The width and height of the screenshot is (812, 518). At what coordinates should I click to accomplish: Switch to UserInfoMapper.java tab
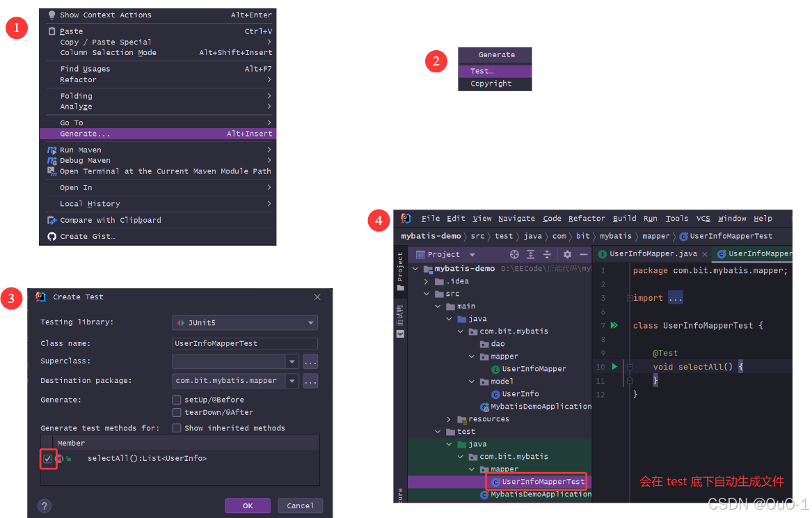tap(653, 254)
